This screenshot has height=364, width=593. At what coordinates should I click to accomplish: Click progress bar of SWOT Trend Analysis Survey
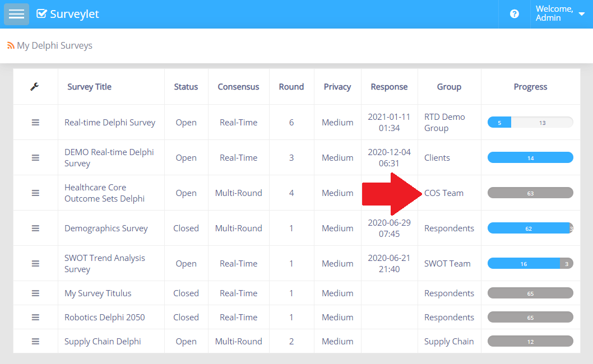(530, 264)
